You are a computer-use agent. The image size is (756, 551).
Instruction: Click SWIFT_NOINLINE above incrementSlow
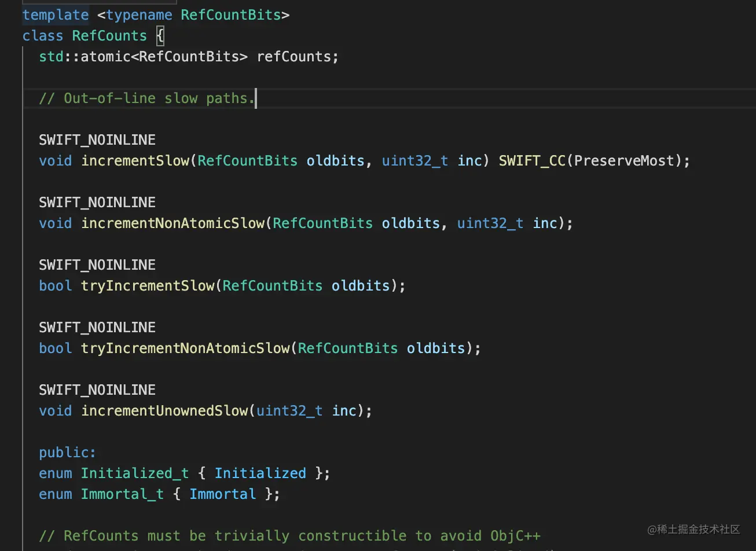tap(97, 140)
